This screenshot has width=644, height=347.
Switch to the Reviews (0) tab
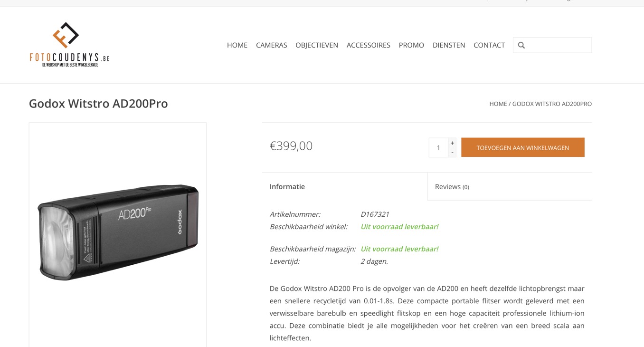tap(510, 186)
